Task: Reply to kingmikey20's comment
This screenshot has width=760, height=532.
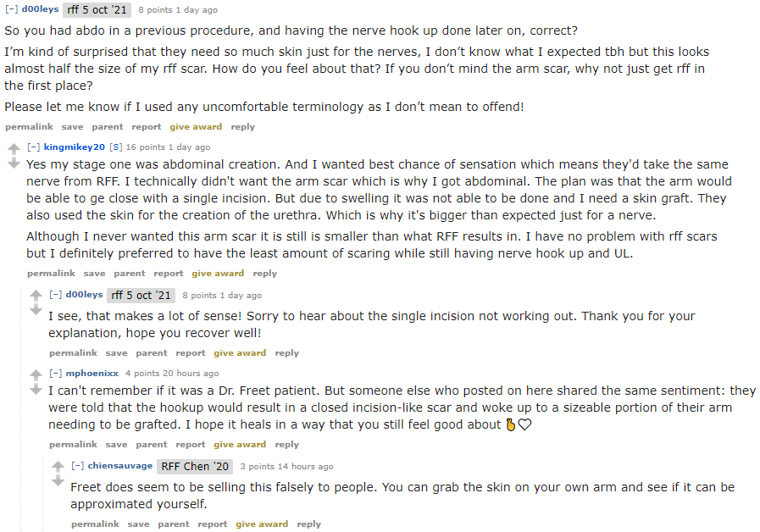Action: tap(264, 274)
